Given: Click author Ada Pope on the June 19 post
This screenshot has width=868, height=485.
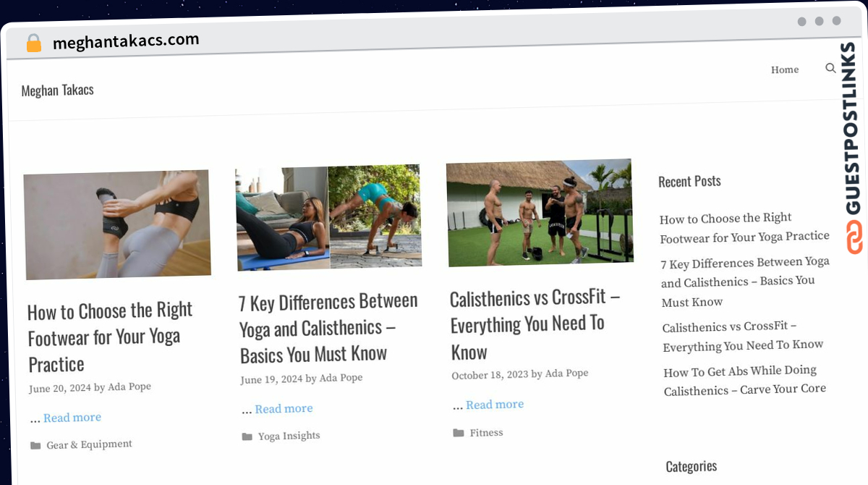Looking at the screenshot, I should pos(341,378).
